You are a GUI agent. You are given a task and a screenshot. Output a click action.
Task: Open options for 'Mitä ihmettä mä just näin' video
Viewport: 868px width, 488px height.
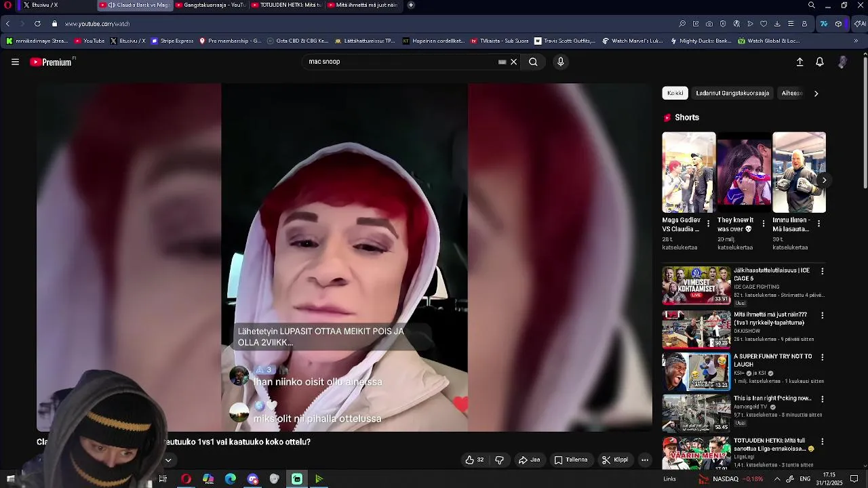[823, 315]
